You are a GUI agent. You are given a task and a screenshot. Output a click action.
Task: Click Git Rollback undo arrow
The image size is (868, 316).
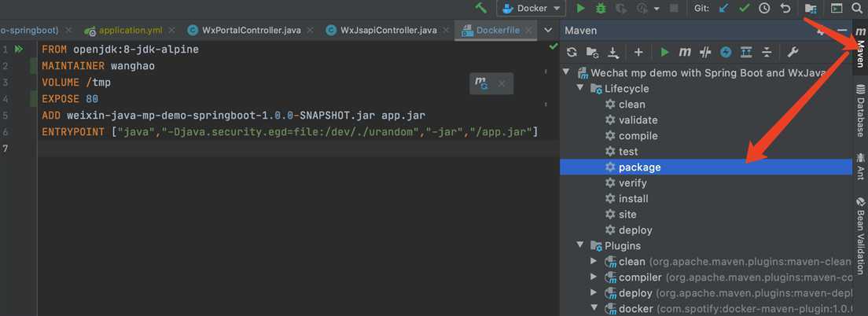tap(785, 9)
